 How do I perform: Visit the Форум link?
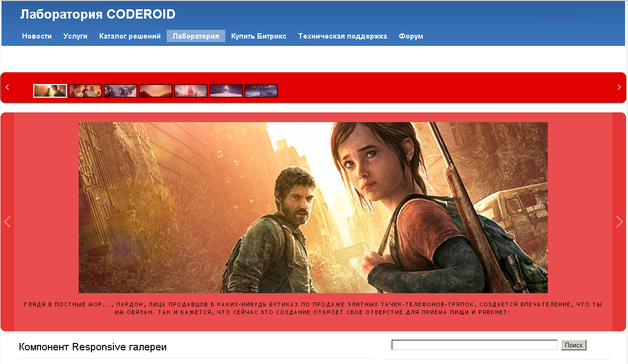click(x=411, y=36)
